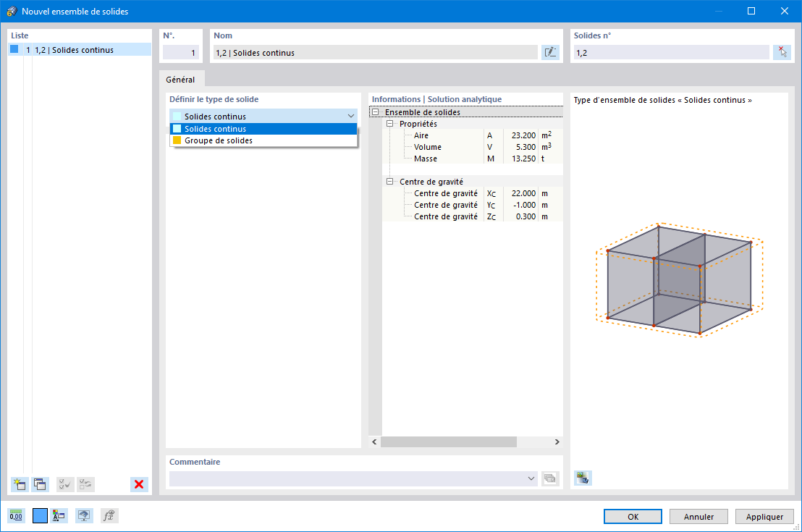The height and width of the screenshot is (532, 802).
Task: Click the application icon in the title bar
Action: pos(12,11)
